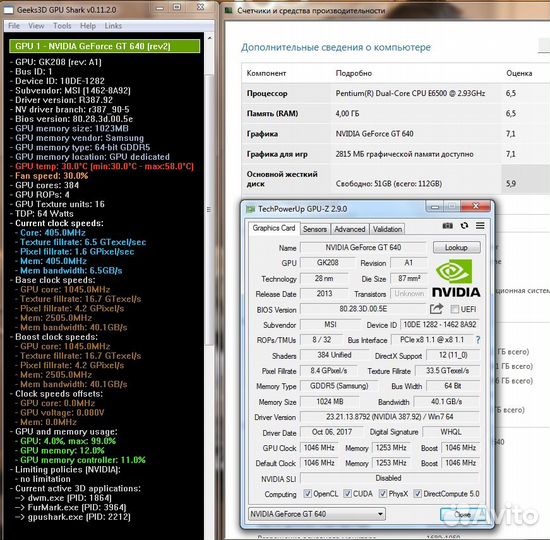The image size is (550, 540).
Task: Switch to the Sensors tab
Action: pyautogui.click(x=315, y=229)
